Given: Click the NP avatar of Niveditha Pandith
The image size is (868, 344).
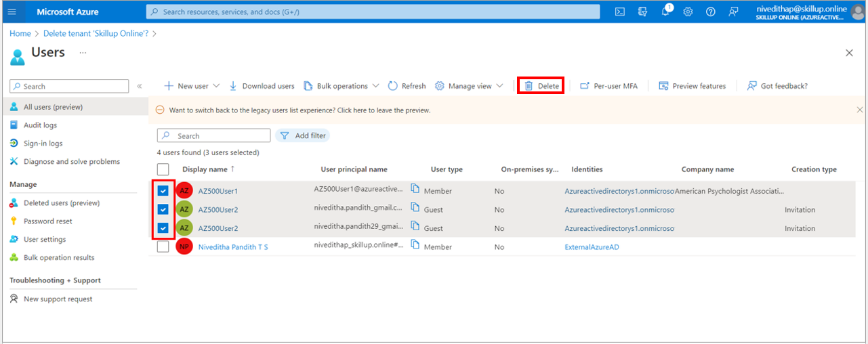Looking at the screenshot, I should [184, 246].
